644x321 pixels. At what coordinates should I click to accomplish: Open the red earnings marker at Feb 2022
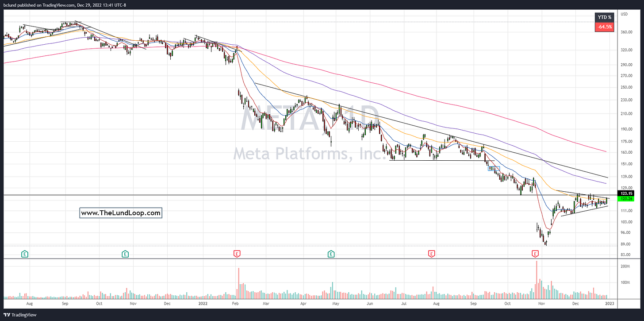click(237, 254)
